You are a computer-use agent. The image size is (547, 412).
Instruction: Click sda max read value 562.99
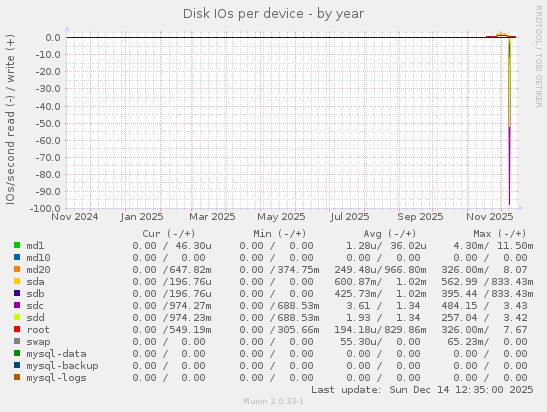pos(459,282)
